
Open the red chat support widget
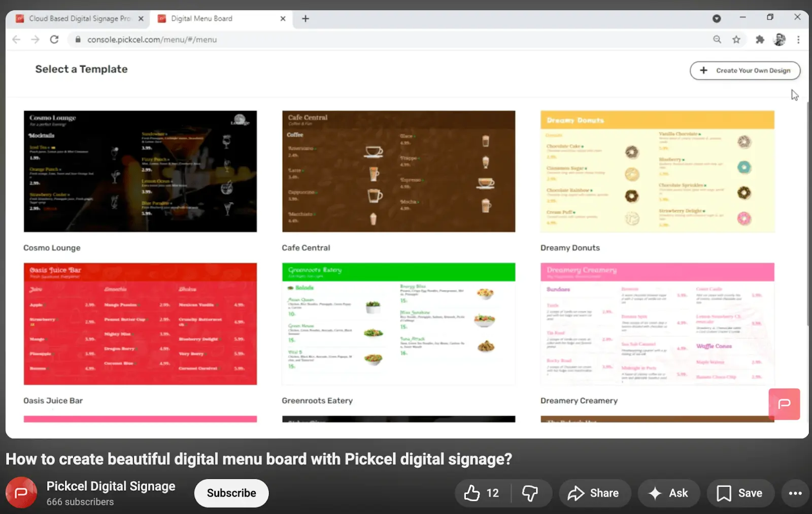(x=784, y=404)
